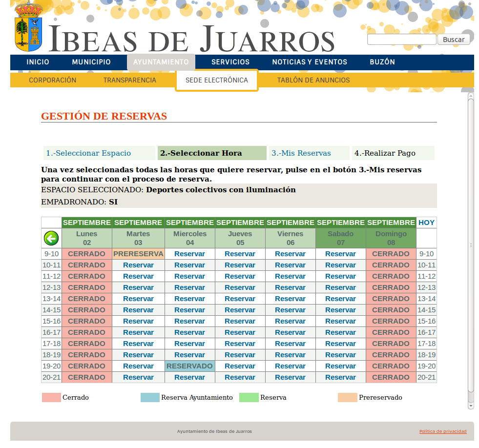Reserve Jueves 05 at 18-19
The height and width of the screenshot is (448, 479).
240,355
